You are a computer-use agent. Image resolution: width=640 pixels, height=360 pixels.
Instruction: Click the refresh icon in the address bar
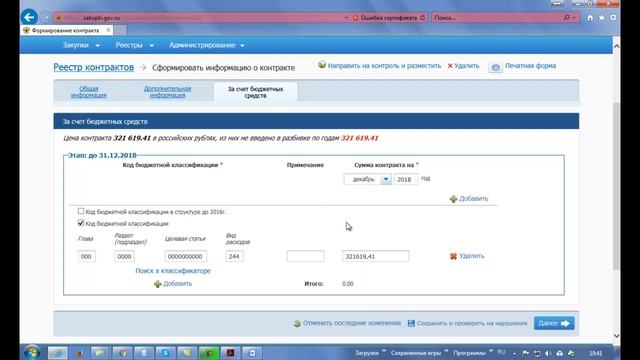point(422,18)
